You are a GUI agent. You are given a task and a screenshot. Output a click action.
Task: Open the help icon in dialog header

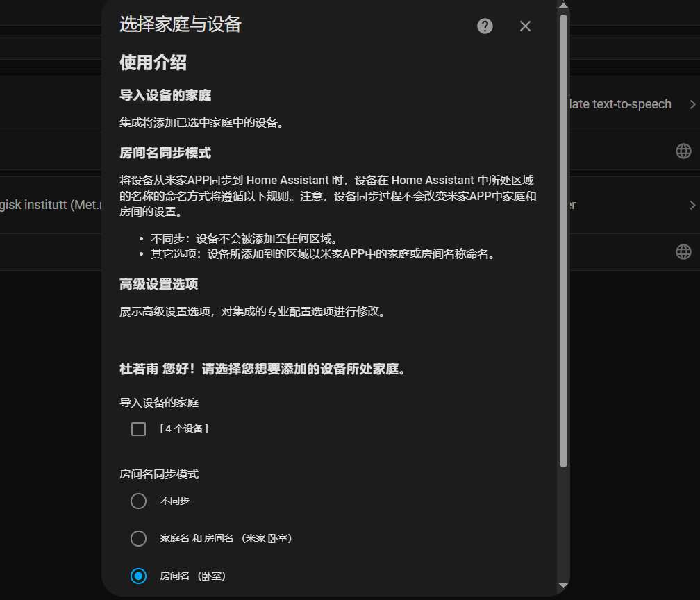point(485,26)
